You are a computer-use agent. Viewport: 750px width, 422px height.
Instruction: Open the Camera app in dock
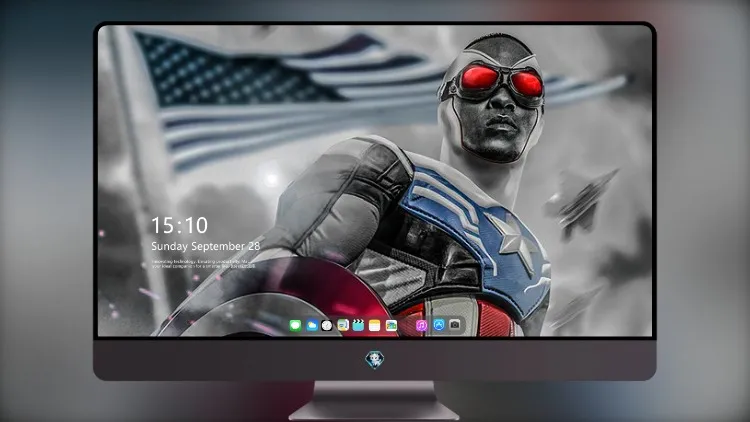455,325
